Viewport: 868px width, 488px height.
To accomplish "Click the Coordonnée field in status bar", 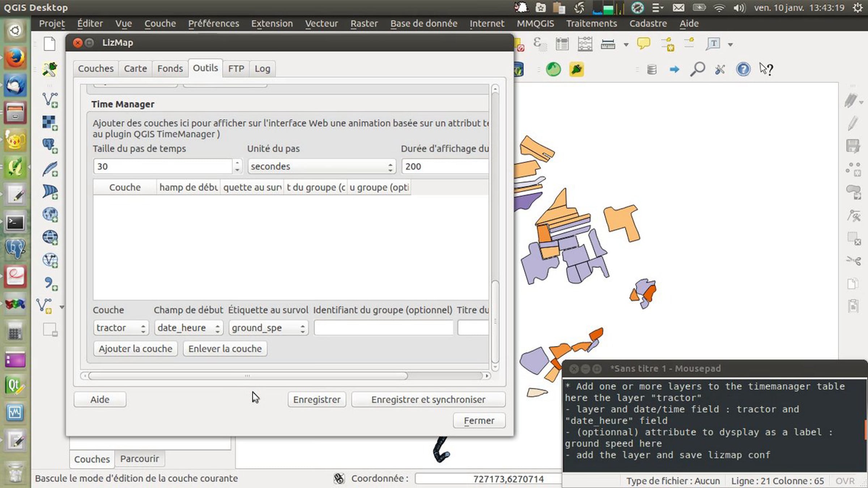I will pos(488,479).
